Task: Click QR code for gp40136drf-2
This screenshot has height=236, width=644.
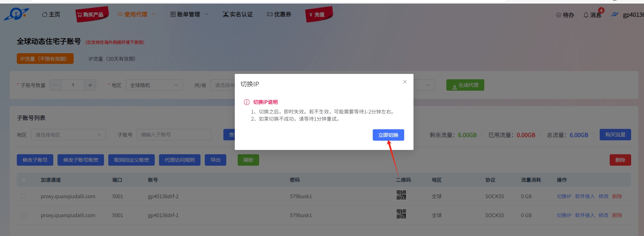Action: click(401, 195)
